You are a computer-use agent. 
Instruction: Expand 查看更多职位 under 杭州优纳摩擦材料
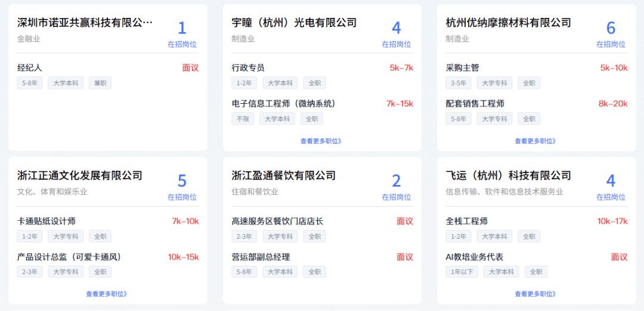pos(535,141)
